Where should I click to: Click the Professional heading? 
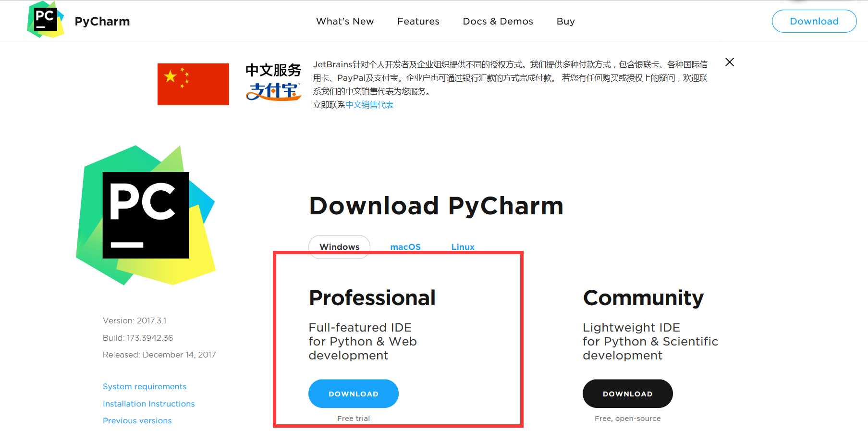tap(372, 297)
